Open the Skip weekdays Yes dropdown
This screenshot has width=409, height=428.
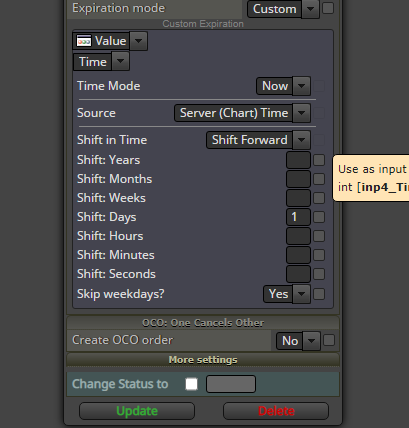click(x=287, y=294)
